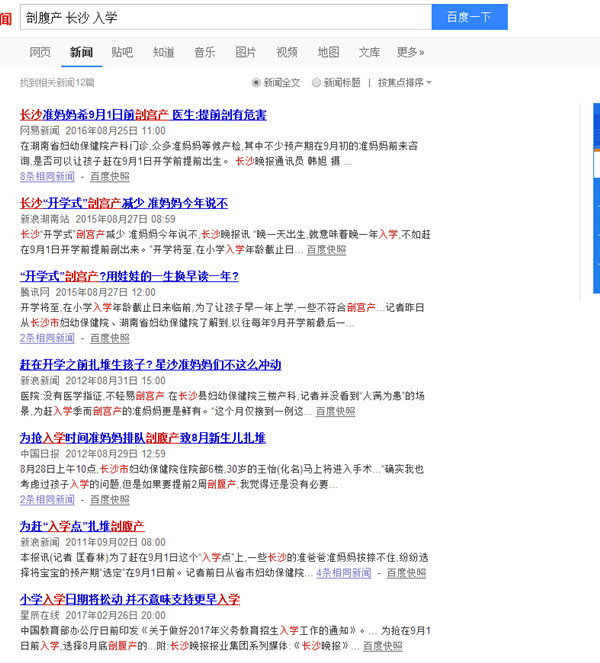Open headline 长沙"开学式"剖宫产减少

[x=124, y=203]
